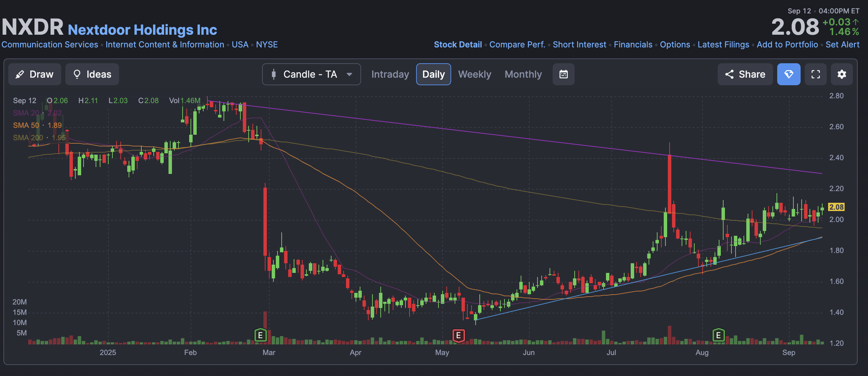
Task: Click the blue diamond premium icon
Action: pos(789,74)
